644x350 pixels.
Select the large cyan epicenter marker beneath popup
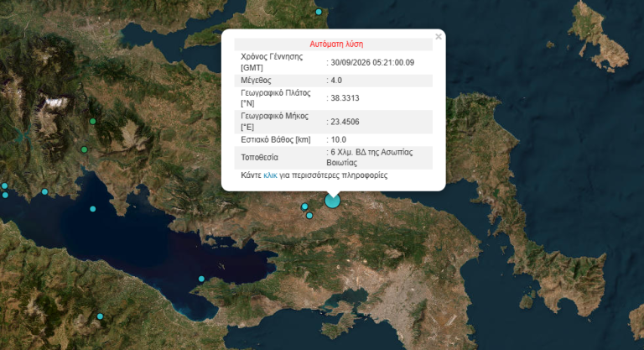coord(332,201)
